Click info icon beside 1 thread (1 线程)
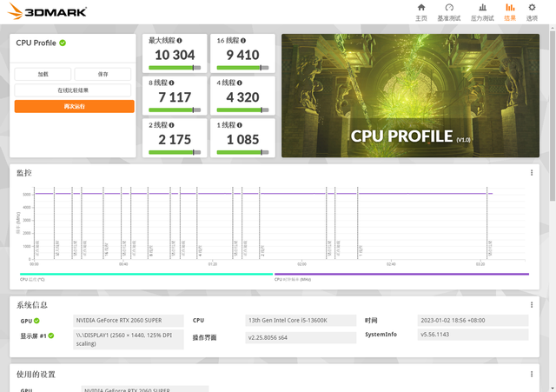556x392 pixels. (x=240, y=125)
